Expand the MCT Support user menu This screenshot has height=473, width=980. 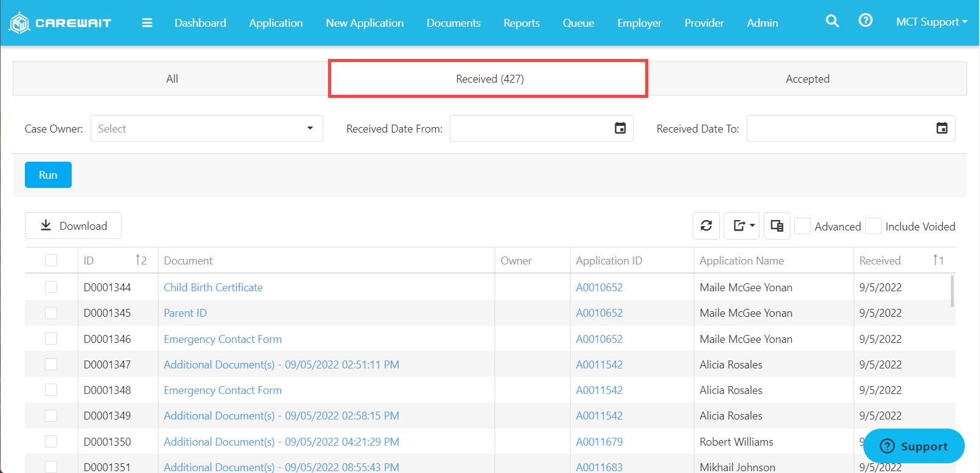(x=931, y=22)
